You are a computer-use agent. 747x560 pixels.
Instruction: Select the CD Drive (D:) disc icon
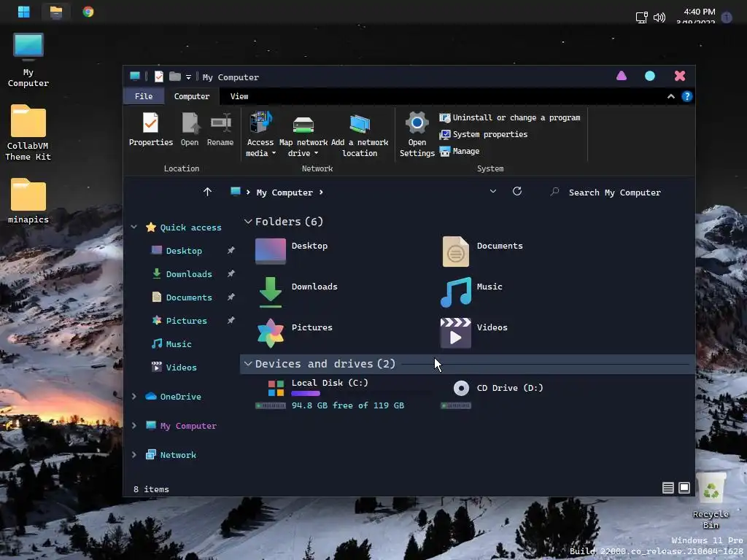click(461, 388)
